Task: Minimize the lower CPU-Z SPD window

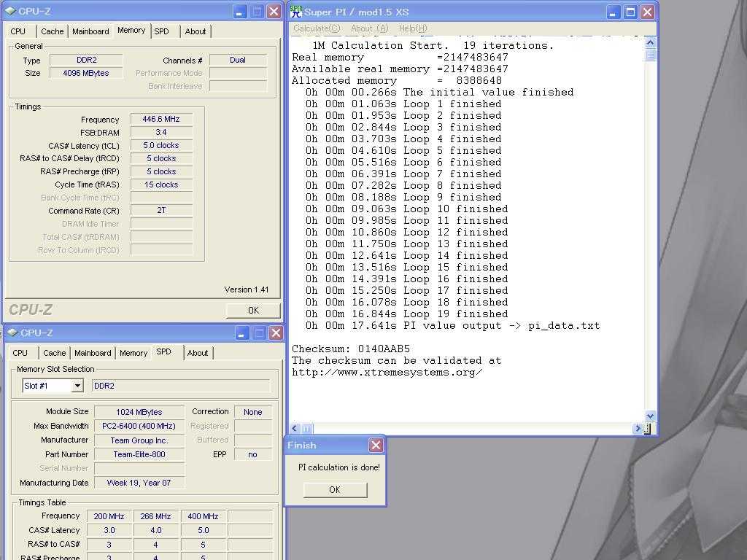Action: 242,332
